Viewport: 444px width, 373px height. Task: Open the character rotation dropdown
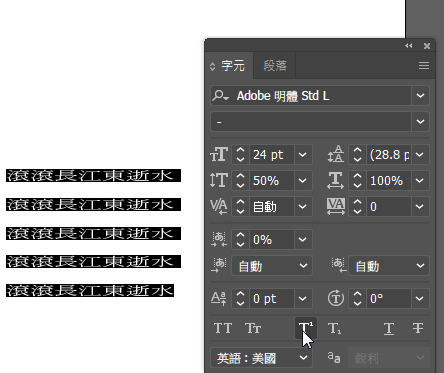tap(420, 298)
